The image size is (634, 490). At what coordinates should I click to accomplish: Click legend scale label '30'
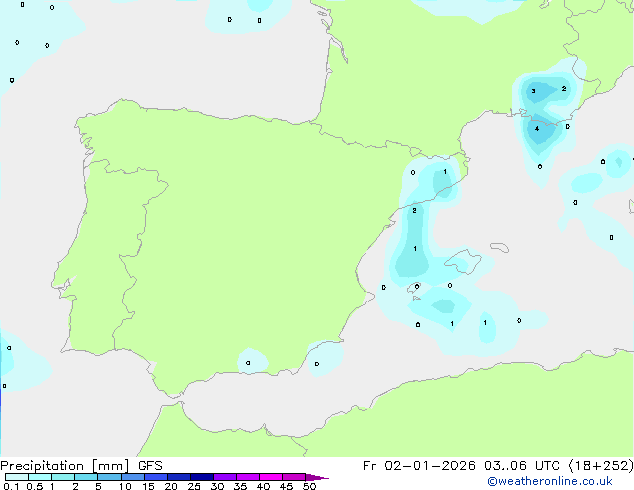pyautogui.click(x=217, y=486)
